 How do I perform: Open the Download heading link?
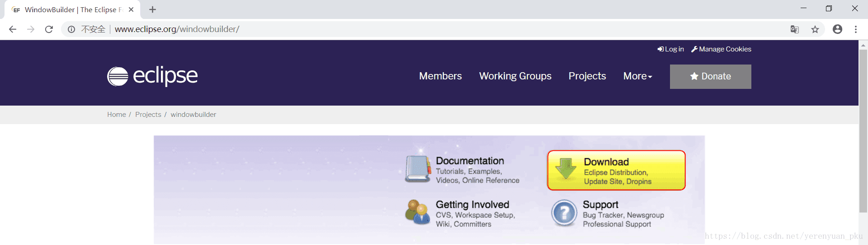pos(606,162)
